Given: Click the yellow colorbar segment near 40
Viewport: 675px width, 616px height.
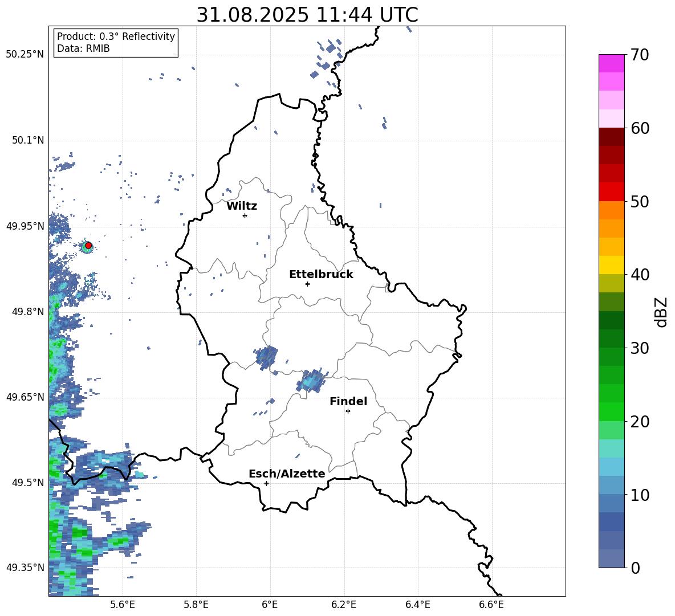Looking at the screenshot, I should (611, 265).
